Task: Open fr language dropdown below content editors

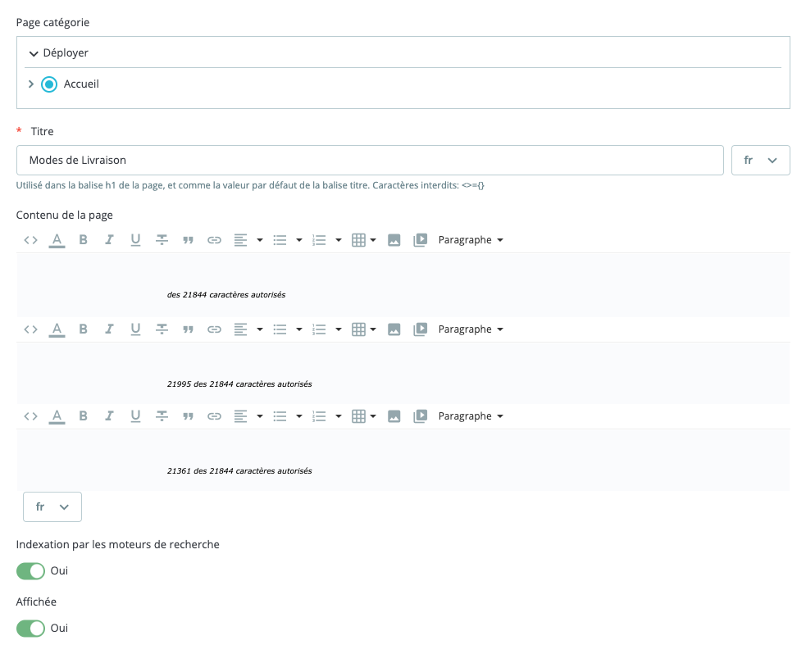Action: [x=52, y=507]
